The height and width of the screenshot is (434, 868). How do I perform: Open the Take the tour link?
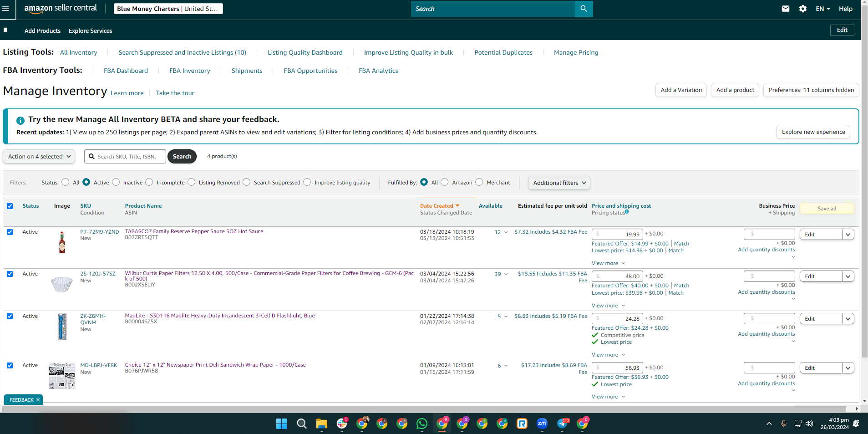pyautogui.click(x=175, y=93)
